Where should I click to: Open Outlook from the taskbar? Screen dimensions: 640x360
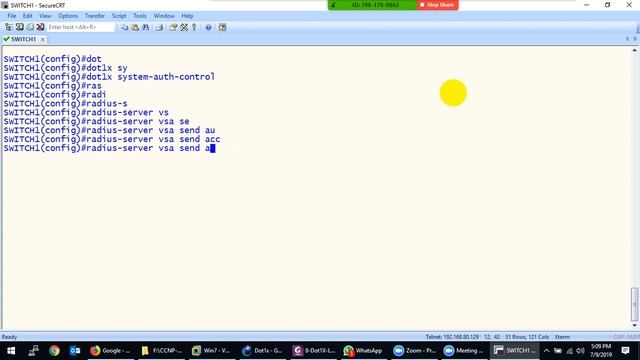coord(75,351)
